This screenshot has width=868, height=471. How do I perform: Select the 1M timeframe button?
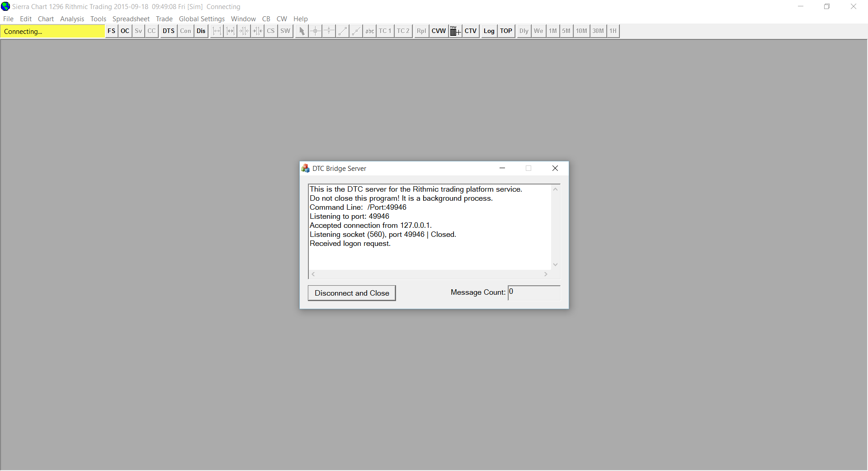tap(553, 31)
